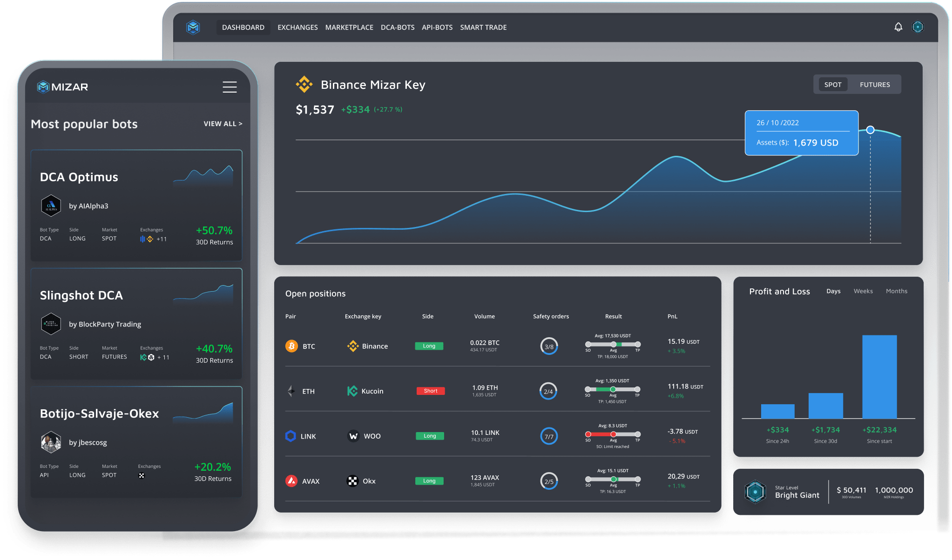Click the notification bell icon
Image resolution: width=952 pixels, height=560 pixels.
click(898, 27)
